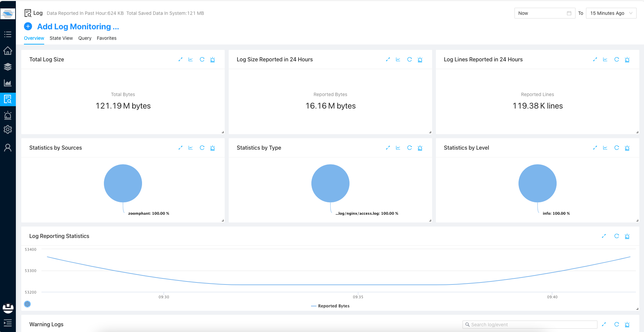The image size is (644, 332).
Task: Open the alarm bell section in the sidebar
Action: (8, 115)
